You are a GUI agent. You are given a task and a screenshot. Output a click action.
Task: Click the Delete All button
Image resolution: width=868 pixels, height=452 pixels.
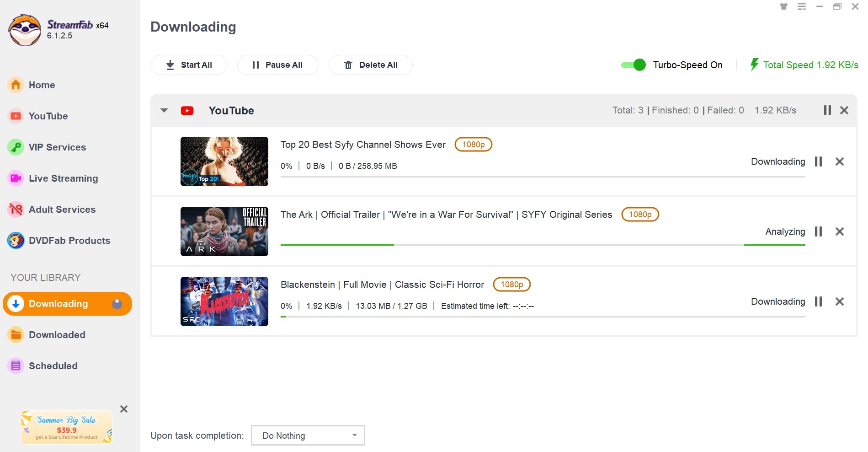pyautogui.click(x=371, y=65)
